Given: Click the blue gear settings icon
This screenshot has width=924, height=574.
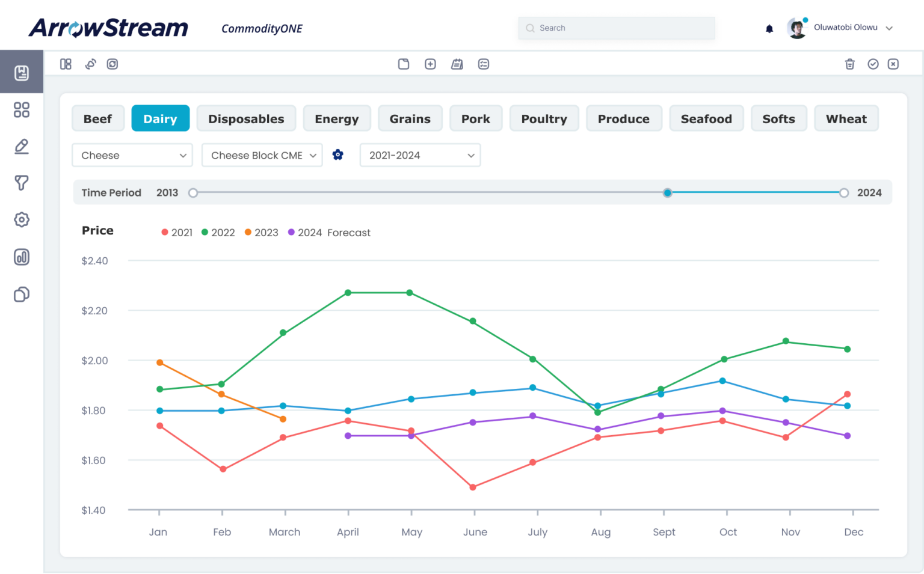Looking at the screenshot, I should (x=338, y=155).
